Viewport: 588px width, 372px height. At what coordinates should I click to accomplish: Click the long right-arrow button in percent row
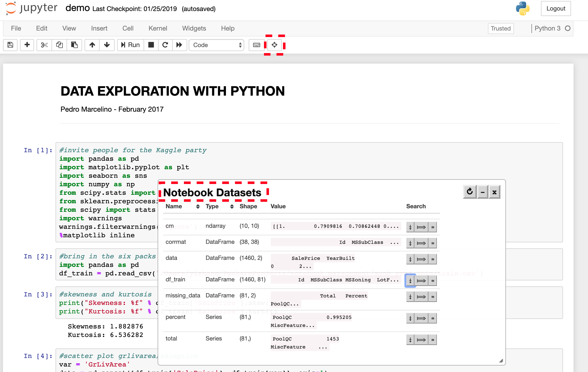click(x=421, y=318)
